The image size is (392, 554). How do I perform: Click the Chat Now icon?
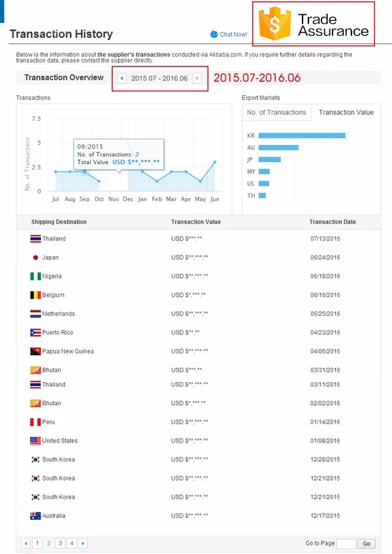point(214,35)
